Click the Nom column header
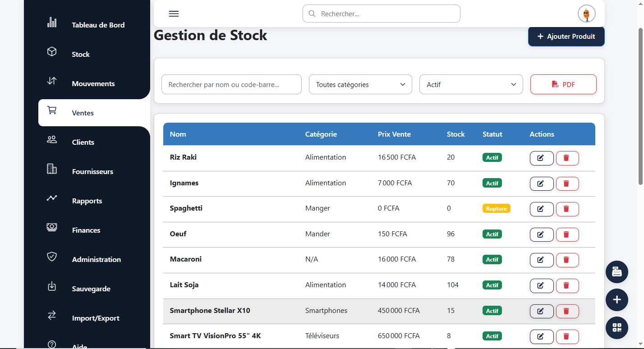 coord(178,134)
